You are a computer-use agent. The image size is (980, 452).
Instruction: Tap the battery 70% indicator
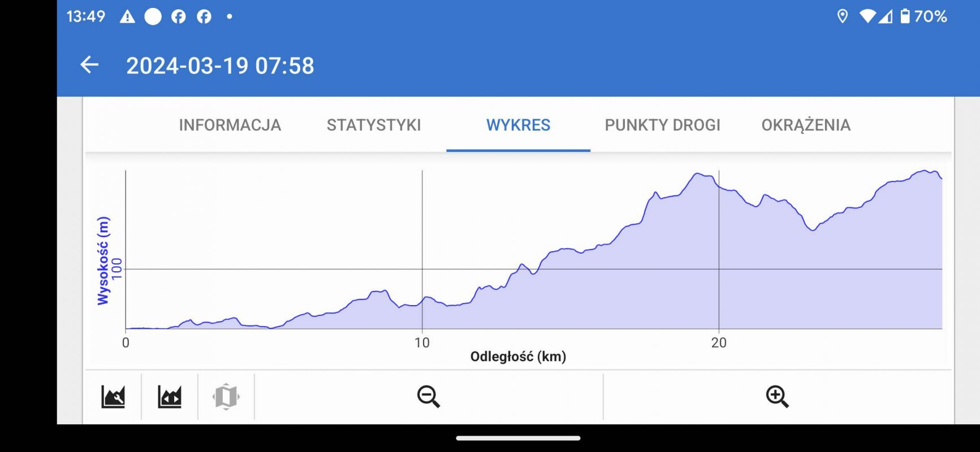coord(923,16)
